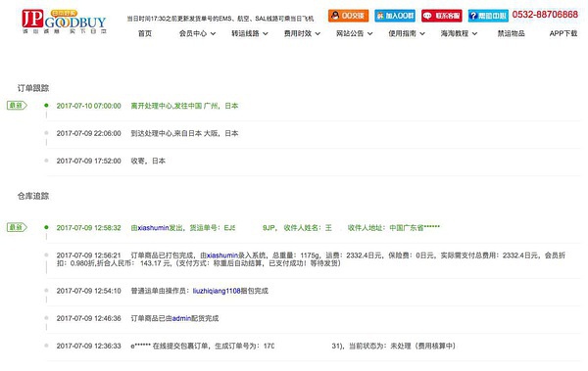This screenshot has width=588, height=371.
Task: Expand the 海淘教程 dropdown chevron
Action: [474, 33]
